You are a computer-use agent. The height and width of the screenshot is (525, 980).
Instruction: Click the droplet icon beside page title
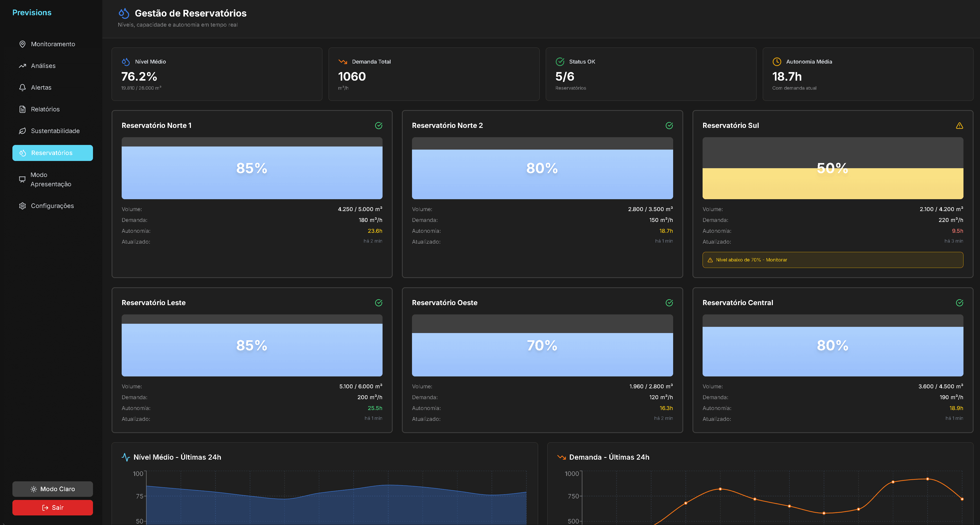tap(124, 13)
